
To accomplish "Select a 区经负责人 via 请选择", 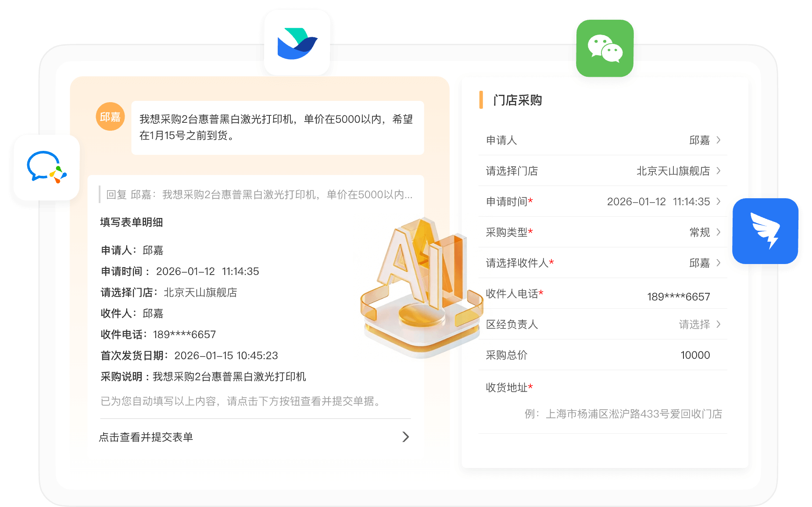I will (694, 324).
